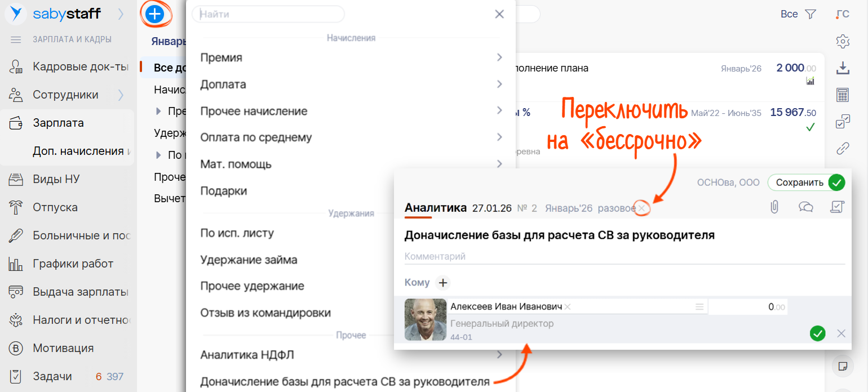This screenshot has width=868, height=392.
Task: Expand Сотрудники section chevron
Action: (x=121, y=95)
